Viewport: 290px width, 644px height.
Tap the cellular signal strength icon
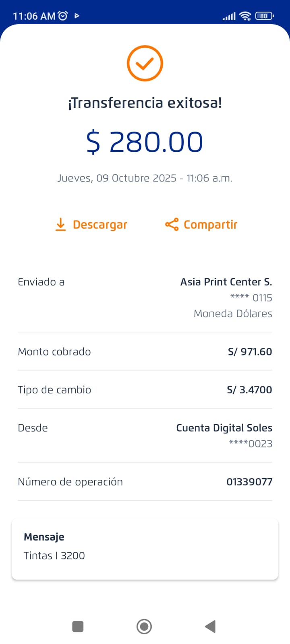[x=229, y=17]
